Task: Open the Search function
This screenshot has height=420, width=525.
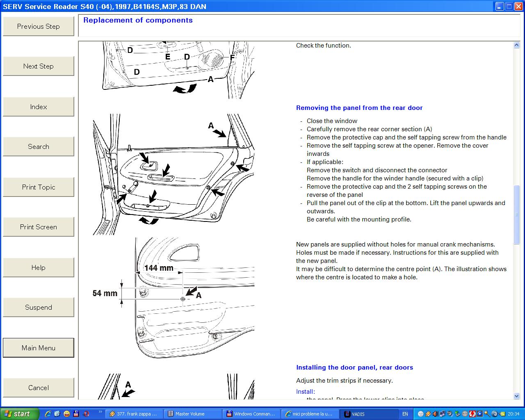Action: click(x=39, y=146)
